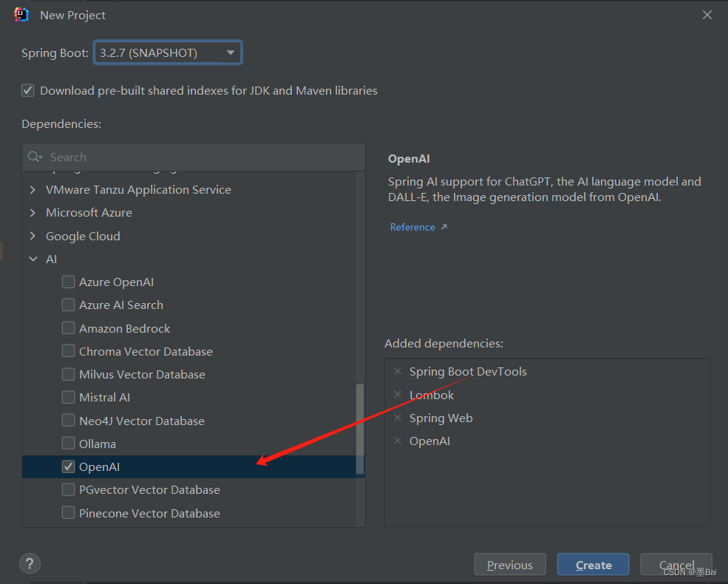Viewport: 728px width, 584px height.
Task: Enable Chroma Vector Database checkbox
Action: [68, 350]
